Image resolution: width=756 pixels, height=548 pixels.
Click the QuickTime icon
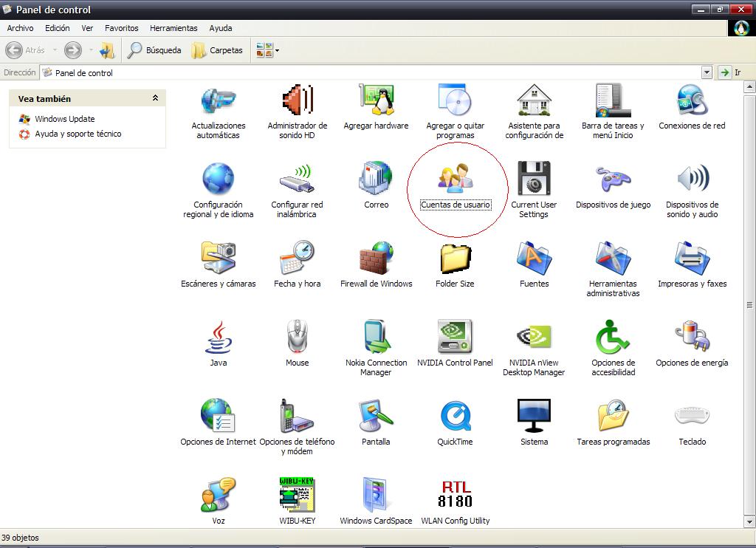coord(455,415)
